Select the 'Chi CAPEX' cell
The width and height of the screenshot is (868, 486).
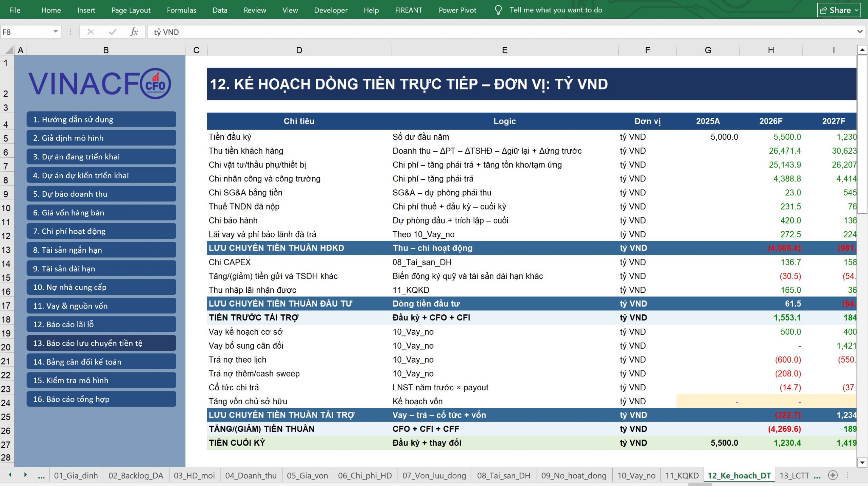(x=299, y=262)
